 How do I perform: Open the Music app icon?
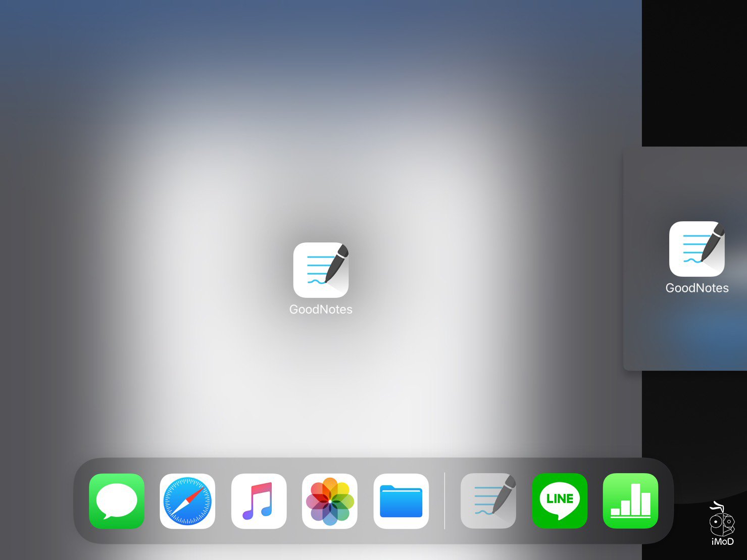259,501
